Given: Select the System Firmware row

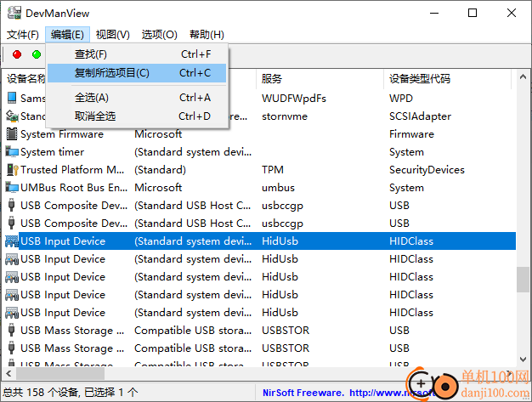Looking at the screenshot, I should [260, 134].
